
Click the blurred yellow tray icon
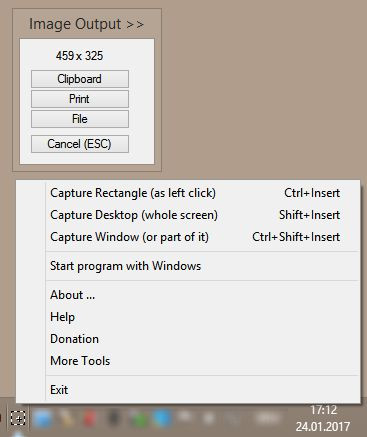pos(67,419)
